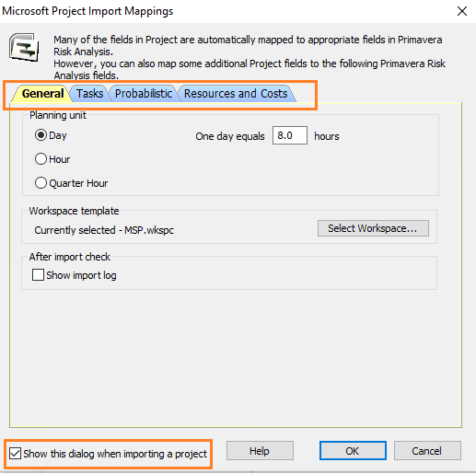Open the Tasks tab
Viewport: 476px width, 474px height.
coord(89,94)
